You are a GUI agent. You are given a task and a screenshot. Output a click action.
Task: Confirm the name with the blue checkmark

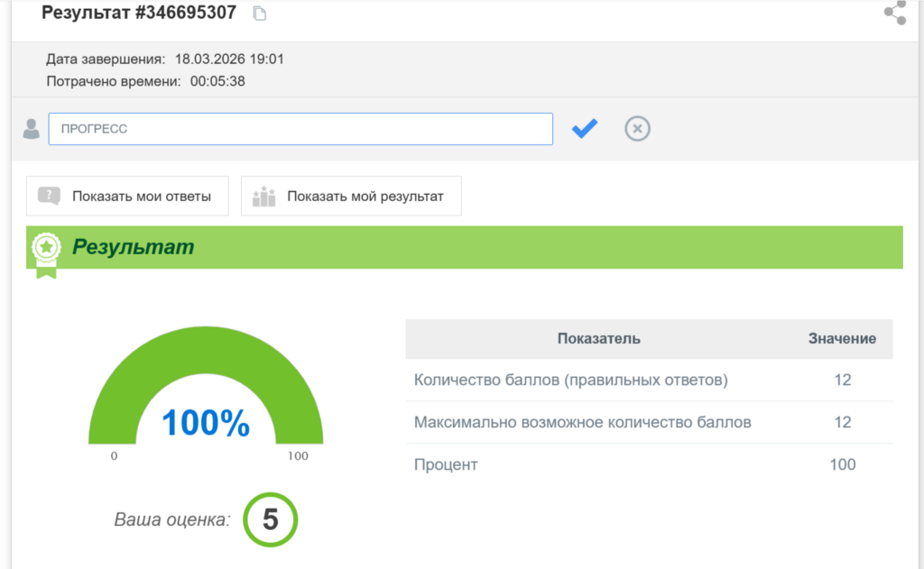click(x=585, y=129)
